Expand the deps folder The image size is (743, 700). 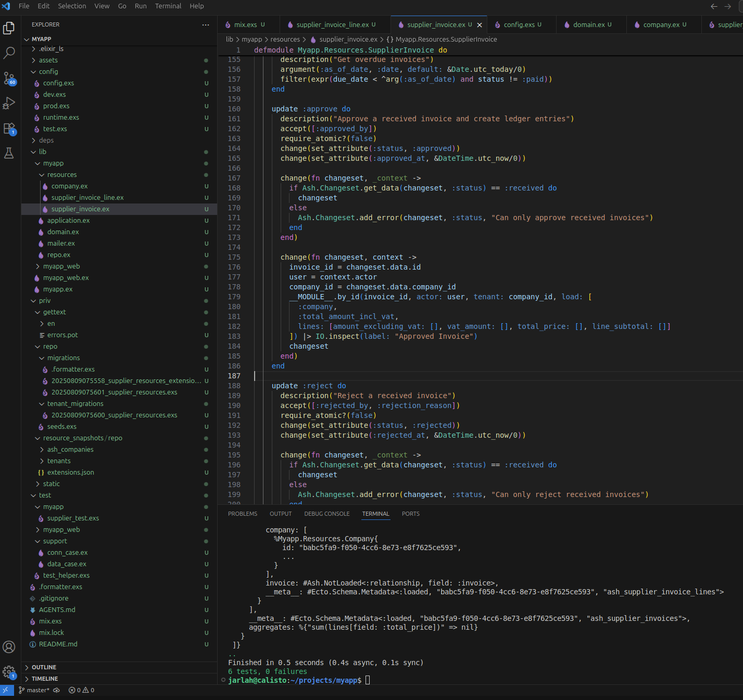tap(46, 141)
